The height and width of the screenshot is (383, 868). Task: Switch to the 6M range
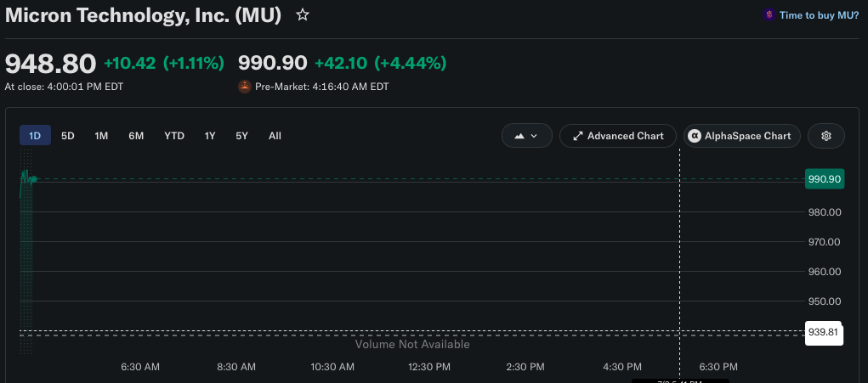(x=136, y=135)
